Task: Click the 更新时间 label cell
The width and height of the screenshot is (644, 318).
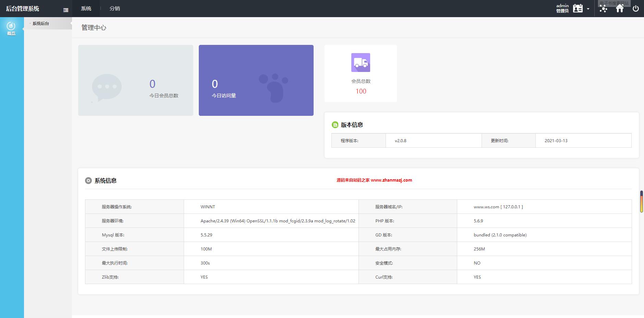Action: [509, 140]
